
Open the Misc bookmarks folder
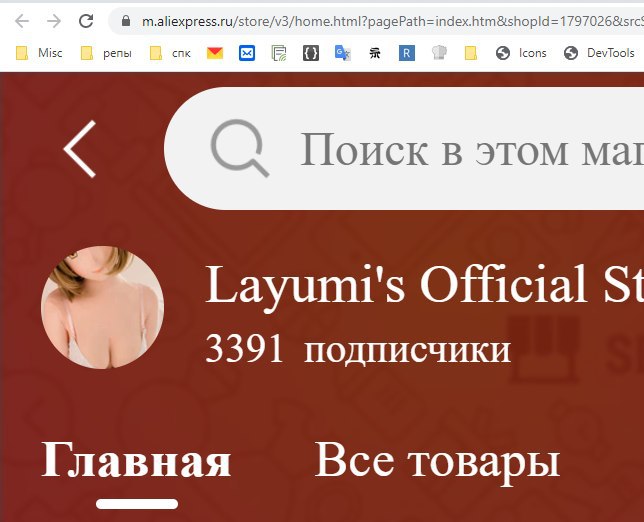[39, 53]
